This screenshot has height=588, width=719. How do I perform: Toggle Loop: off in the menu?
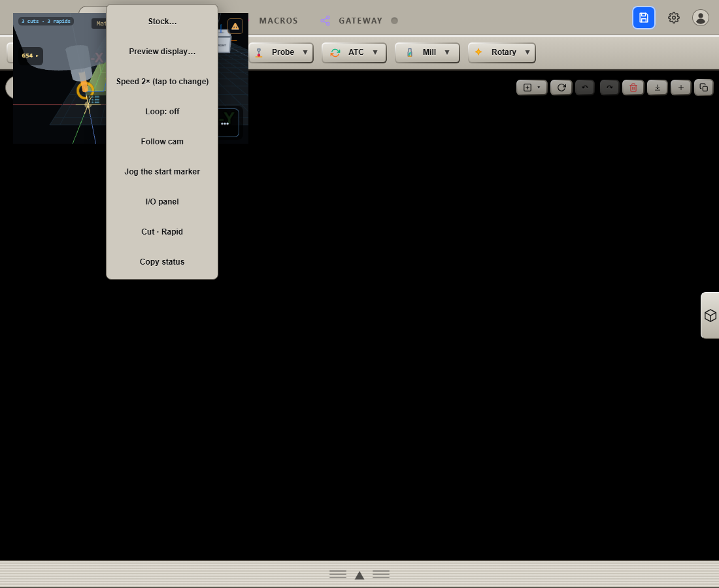pos(162,111)
